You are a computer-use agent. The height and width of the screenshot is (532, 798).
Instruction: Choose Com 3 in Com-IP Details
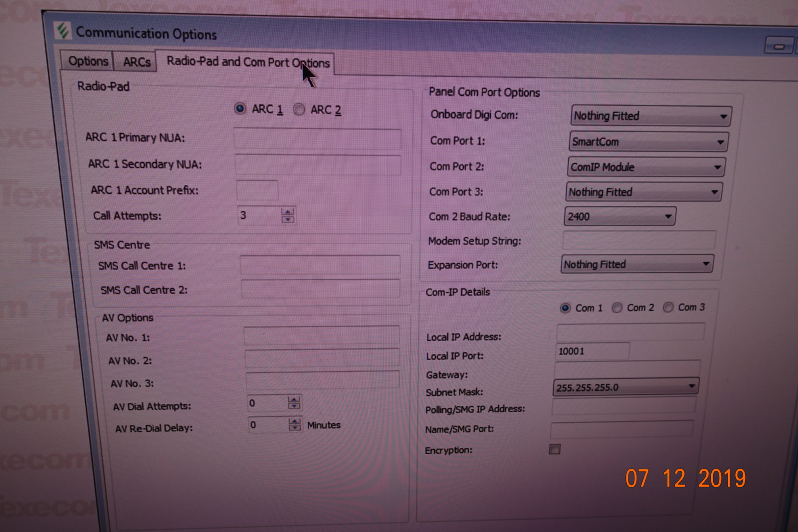click(668, 307)
